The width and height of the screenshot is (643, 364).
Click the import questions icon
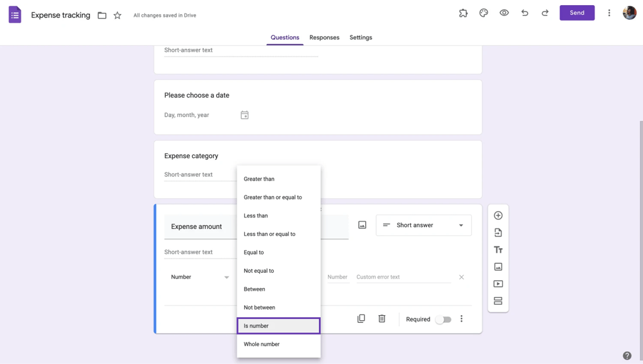[498, 233]
